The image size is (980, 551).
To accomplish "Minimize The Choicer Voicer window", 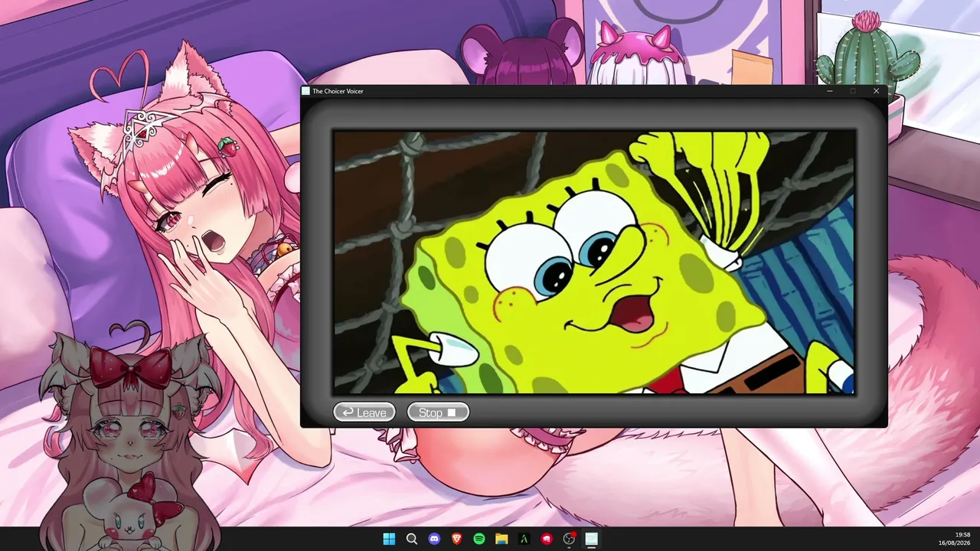I will coord(830,91).
